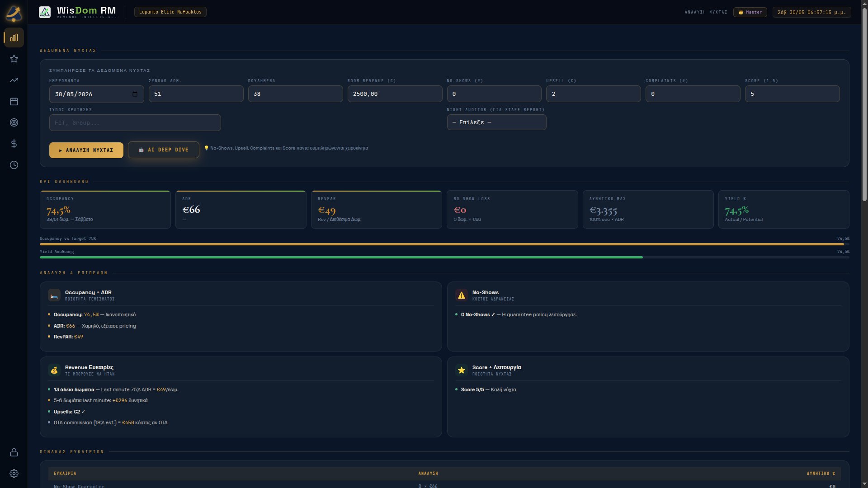Click the WisDom RM logo icon
Screen dimensions: 868x488
click(x=45, y=12)
